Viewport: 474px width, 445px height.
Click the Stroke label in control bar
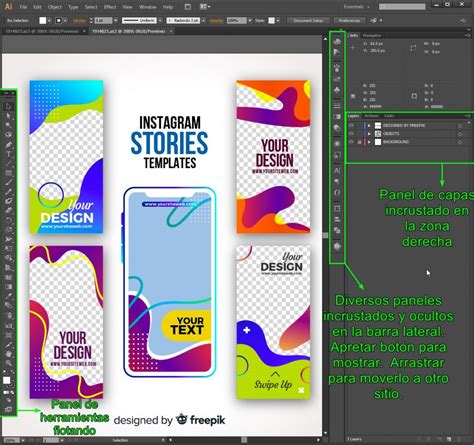click(x=79, y=21)
